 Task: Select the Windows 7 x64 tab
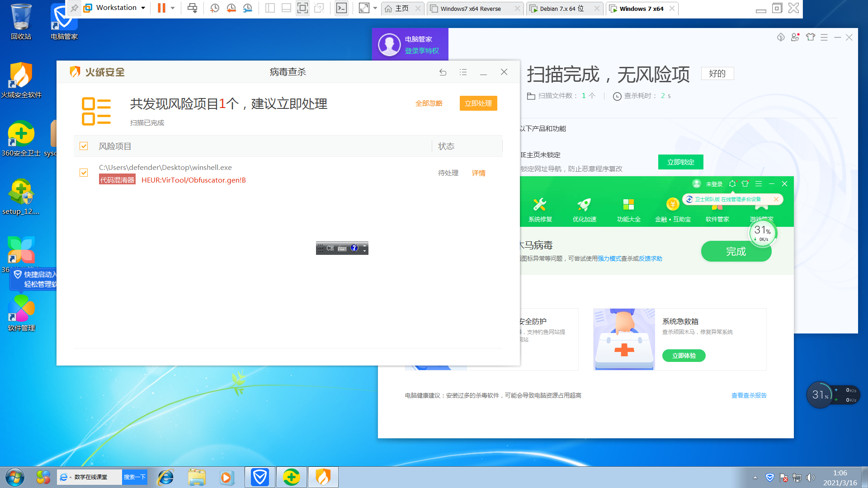point(642,9)
